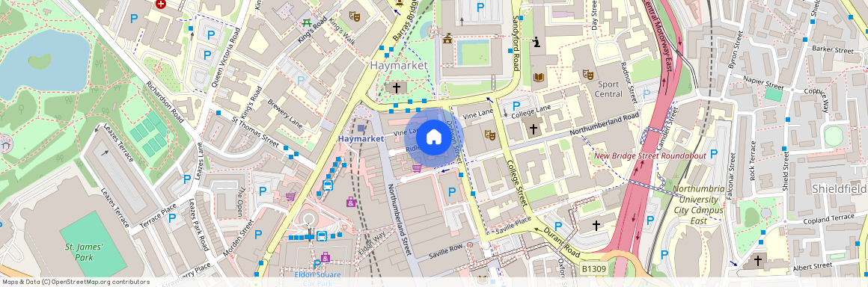
Task: Open the information point icon near Sandyford Road
Action: pos(536,43)
